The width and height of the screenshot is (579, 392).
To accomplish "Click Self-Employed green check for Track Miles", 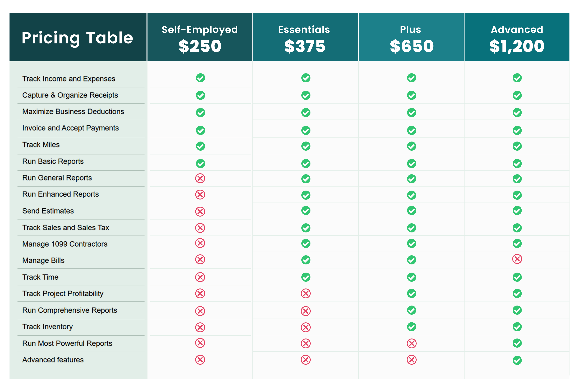I will pyautogui.click(x=200, y=146).
